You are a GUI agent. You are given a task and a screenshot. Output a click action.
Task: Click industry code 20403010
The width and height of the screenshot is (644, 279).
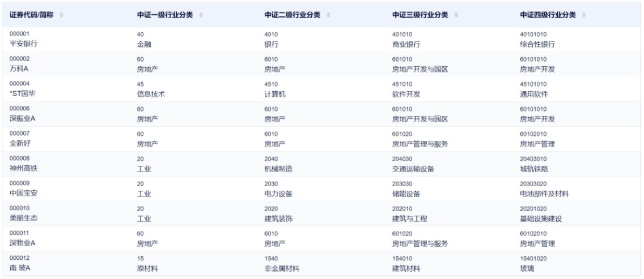coord(533,159)
